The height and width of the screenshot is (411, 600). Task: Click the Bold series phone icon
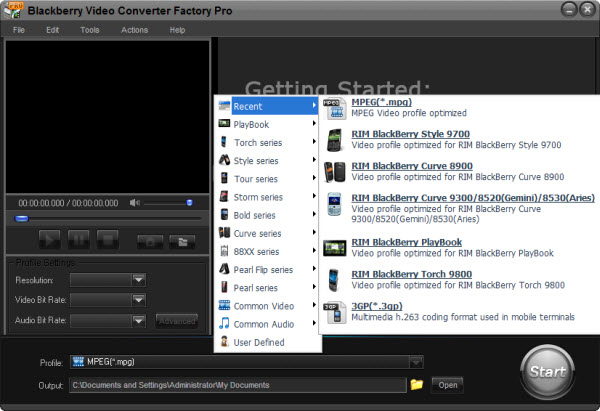coord(224,214)
